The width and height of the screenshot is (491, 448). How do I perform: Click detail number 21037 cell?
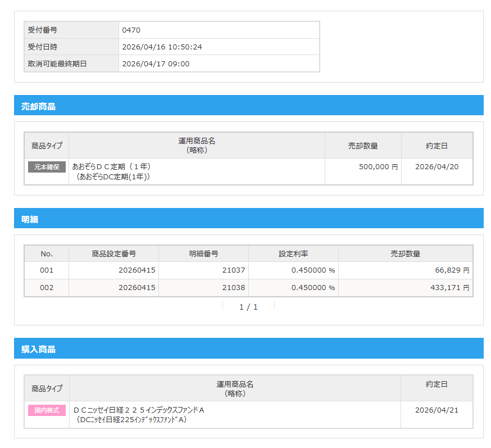(233, 270)
